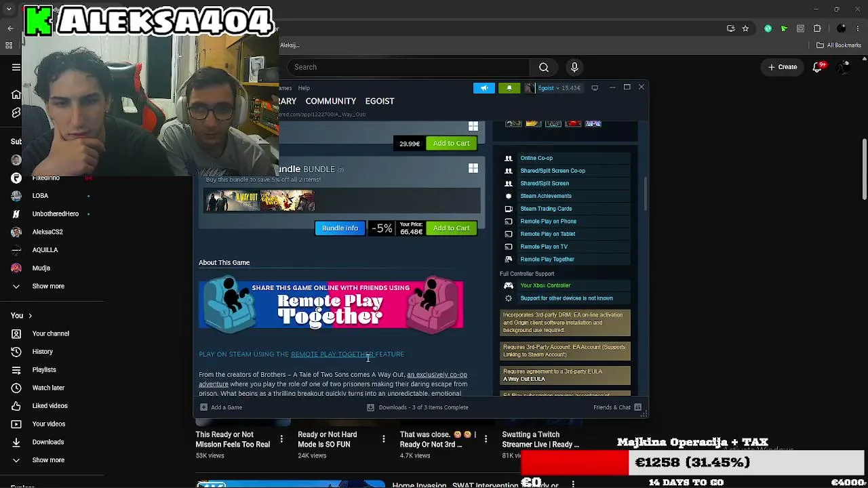Click the Liked videos thumbs-up icon

[16, 406]
